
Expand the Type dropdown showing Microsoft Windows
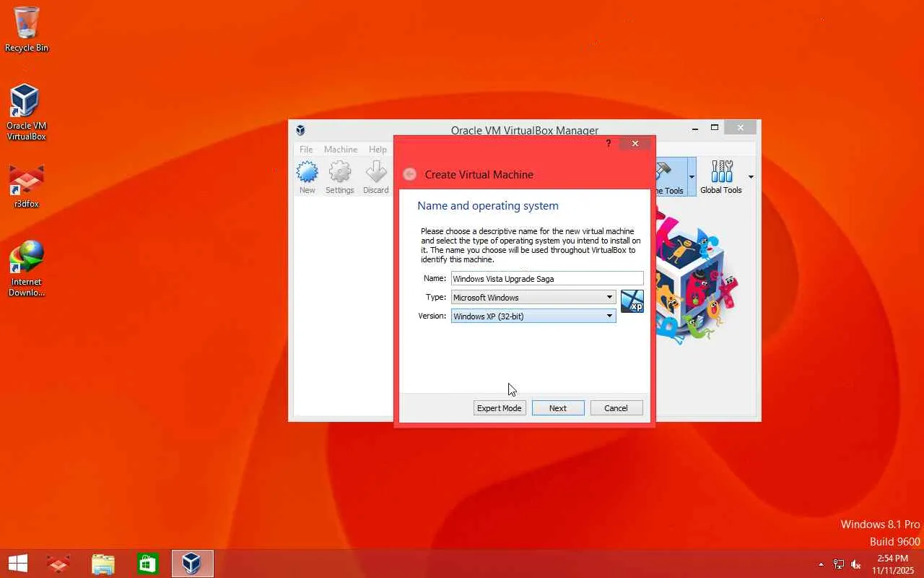(533, 297)
